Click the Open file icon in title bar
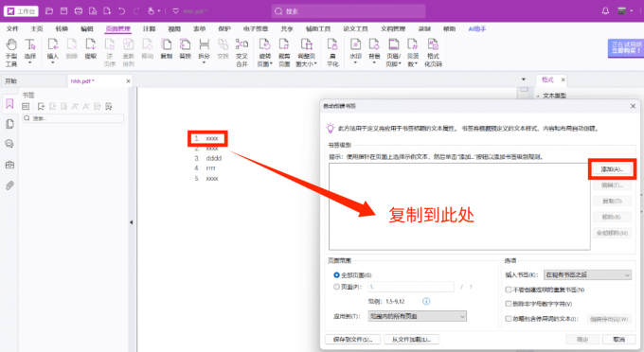The image size is (644, 352). pyautogui.click(x=49, y=11)
